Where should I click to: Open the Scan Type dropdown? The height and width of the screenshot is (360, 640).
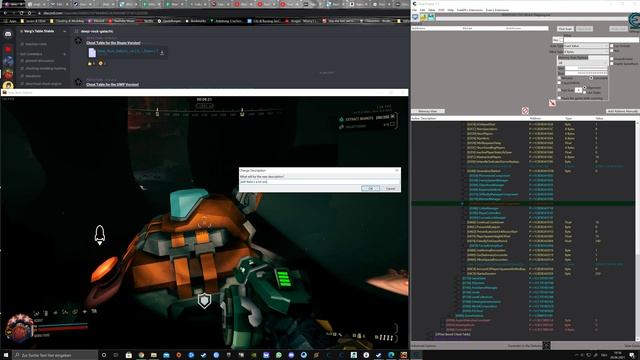click(x=586, y=46)
